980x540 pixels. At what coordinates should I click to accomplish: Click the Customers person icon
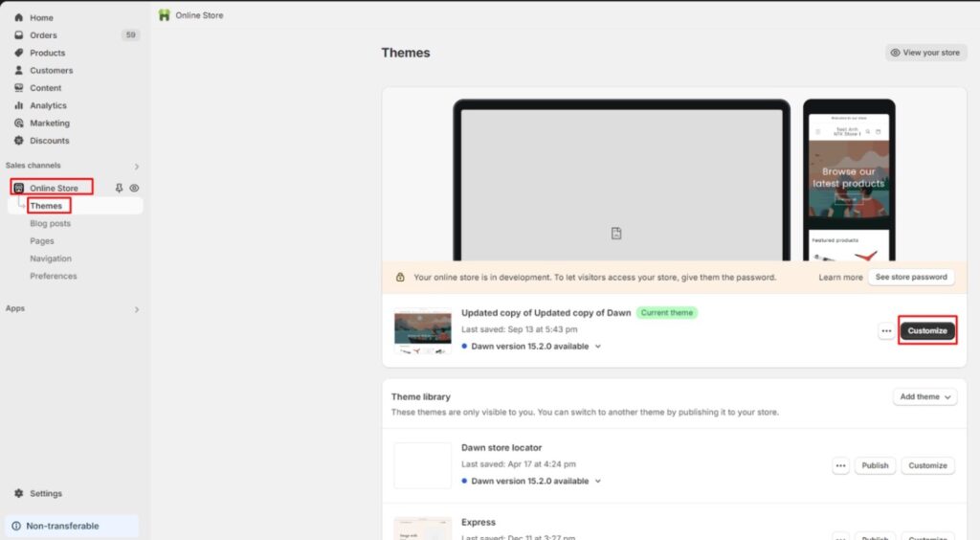point(19,70)
